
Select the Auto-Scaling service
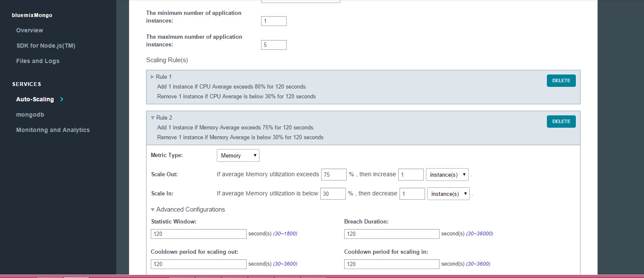click(35, 99)
